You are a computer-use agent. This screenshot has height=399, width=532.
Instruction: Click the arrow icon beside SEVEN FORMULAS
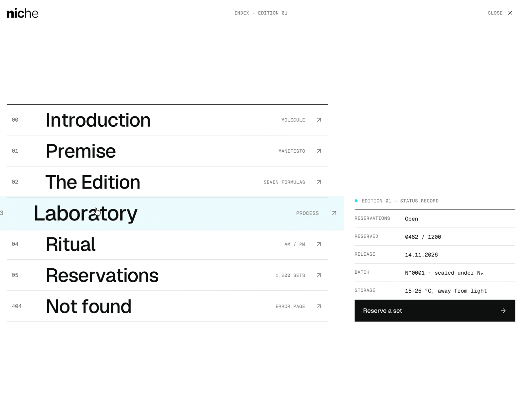(319, 182)
